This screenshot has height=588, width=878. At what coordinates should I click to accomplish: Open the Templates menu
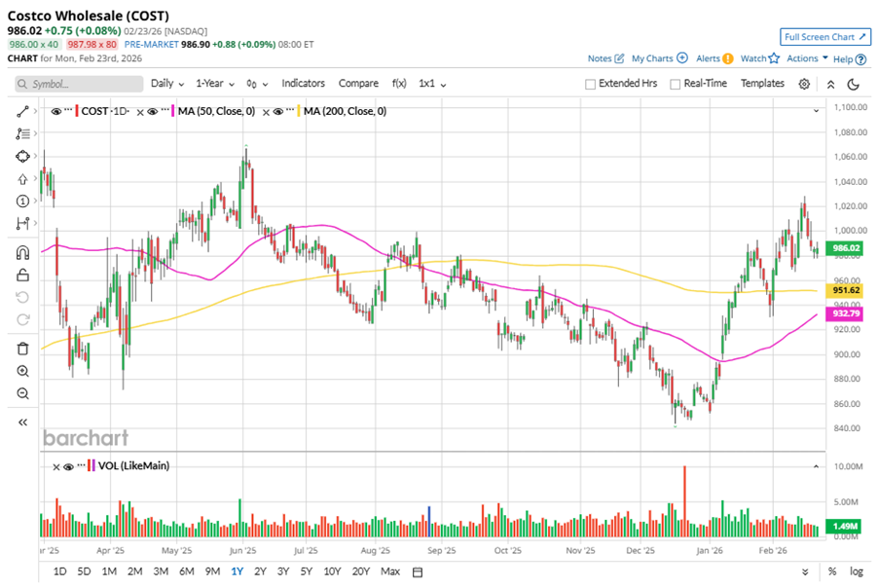coord(762,84)
